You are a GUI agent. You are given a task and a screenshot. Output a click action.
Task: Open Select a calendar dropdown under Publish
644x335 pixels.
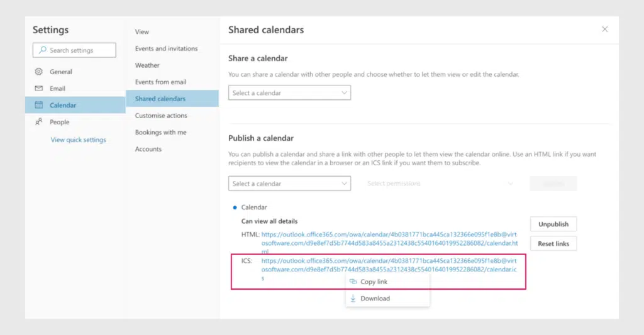pos(289,184)
